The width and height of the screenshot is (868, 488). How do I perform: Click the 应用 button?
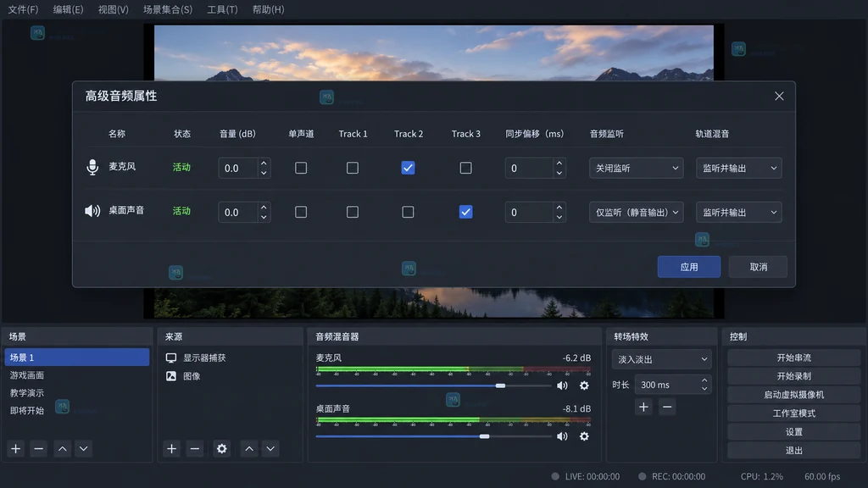(689, 267)
